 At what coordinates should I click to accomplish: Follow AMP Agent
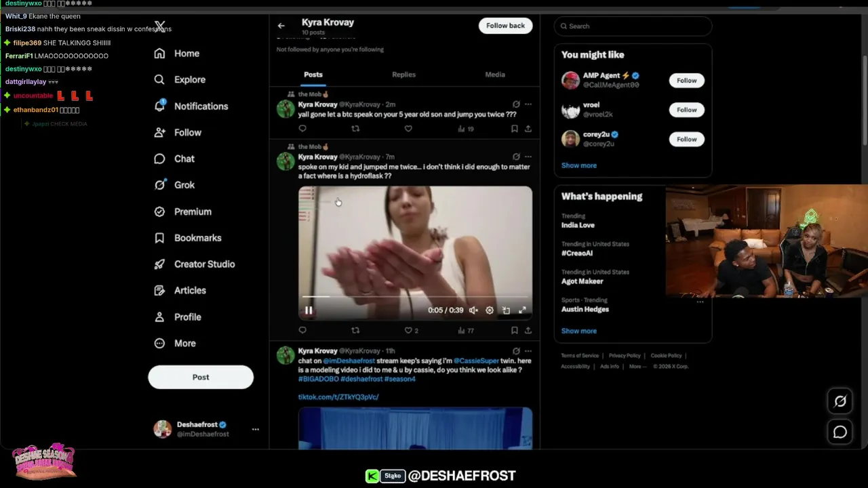(686, 81)
